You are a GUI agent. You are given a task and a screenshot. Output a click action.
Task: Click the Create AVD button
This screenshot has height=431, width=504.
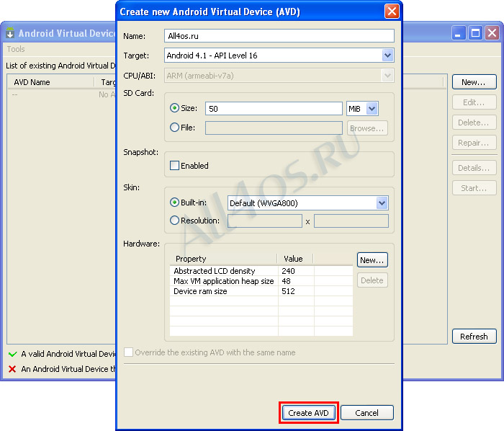[309, 413]
